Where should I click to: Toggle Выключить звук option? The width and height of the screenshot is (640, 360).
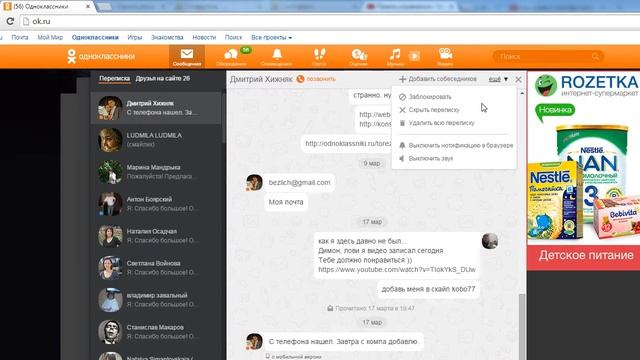[431, 158]
